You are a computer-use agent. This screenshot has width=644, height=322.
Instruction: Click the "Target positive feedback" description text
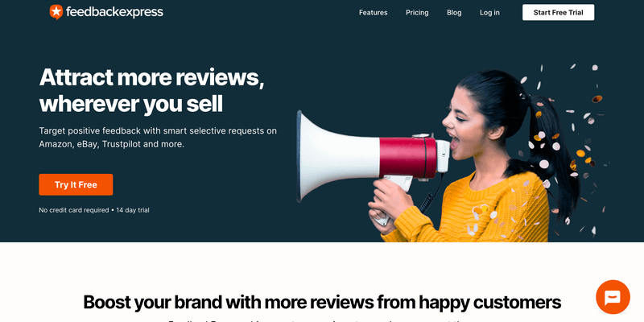pyautogui.click(x=158, y=138)
